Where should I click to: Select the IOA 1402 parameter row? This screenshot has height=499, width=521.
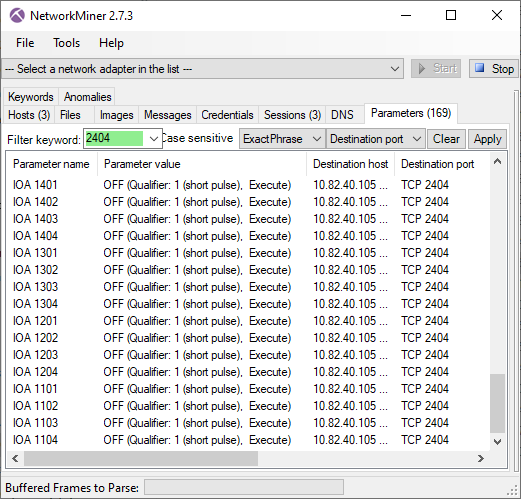point(248,202)
